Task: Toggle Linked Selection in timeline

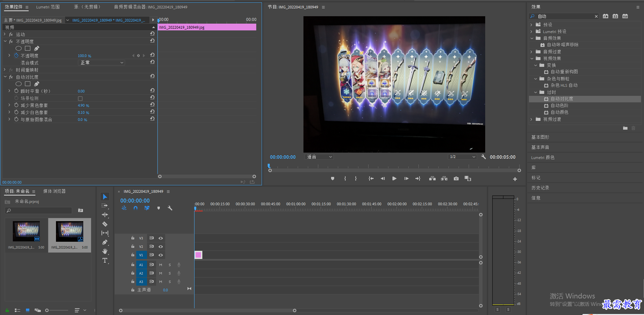Action: 147,208
